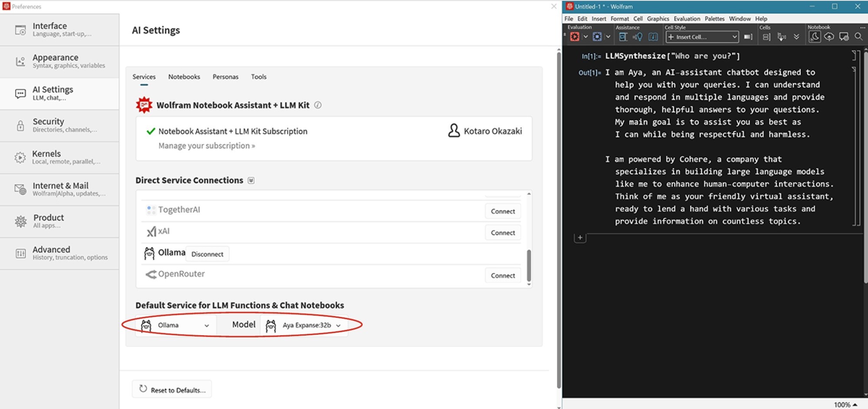Screen dimensions: 868x409
Task: Select the Out[1] cell label
Action: (x=590, y=73)
